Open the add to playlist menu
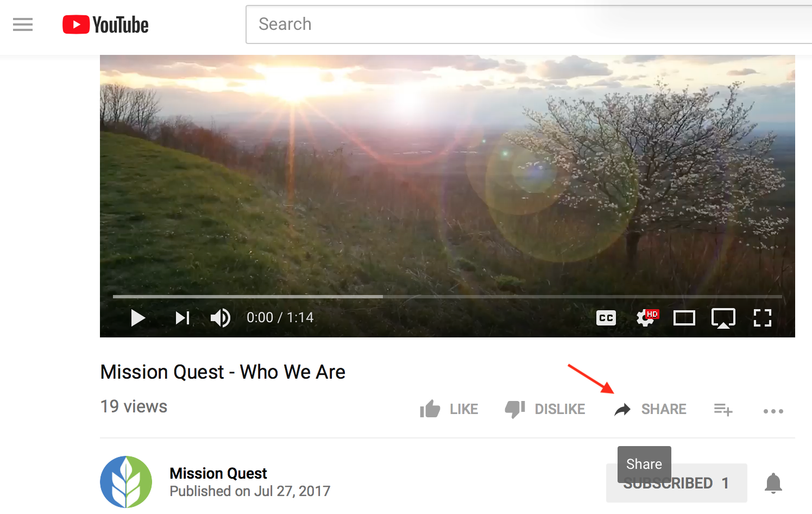 pos(723,410)
